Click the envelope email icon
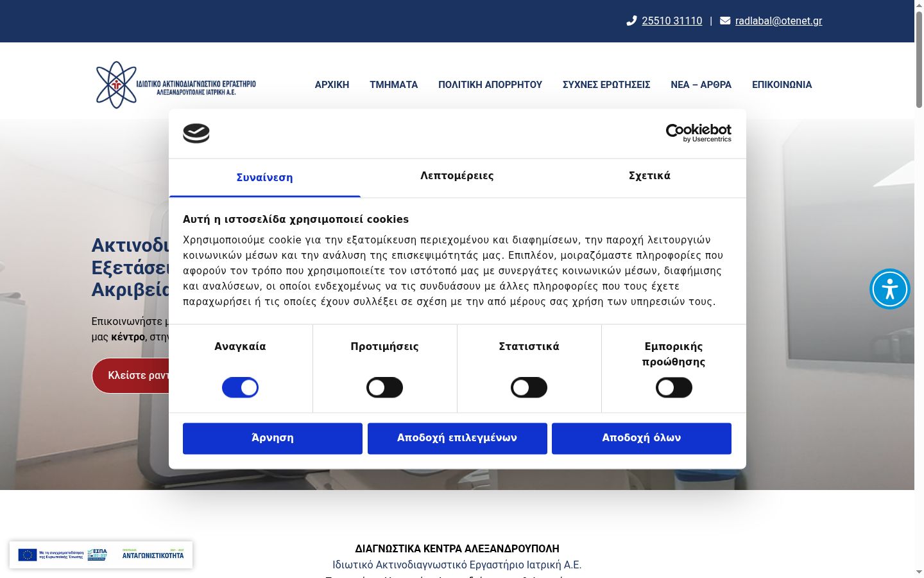Image resolution: width=924 pixels, height=578 pixels. (725, 21)
